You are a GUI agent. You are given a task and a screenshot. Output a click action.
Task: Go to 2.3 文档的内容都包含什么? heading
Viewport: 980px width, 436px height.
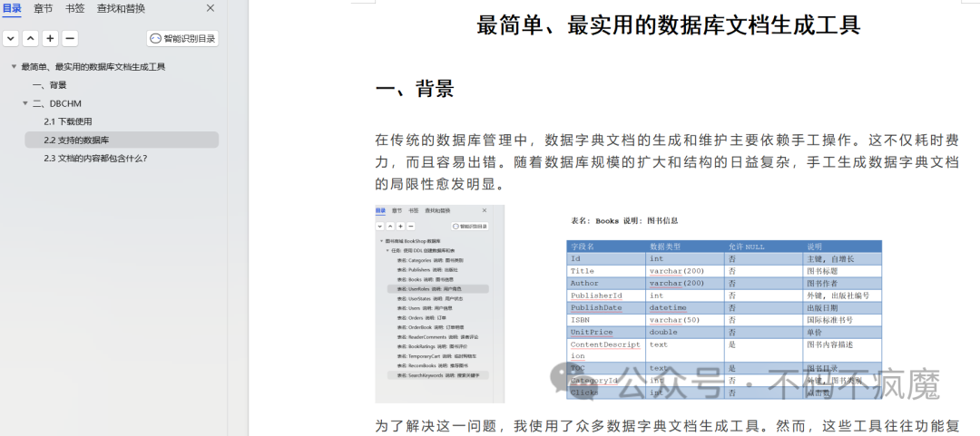95,158
